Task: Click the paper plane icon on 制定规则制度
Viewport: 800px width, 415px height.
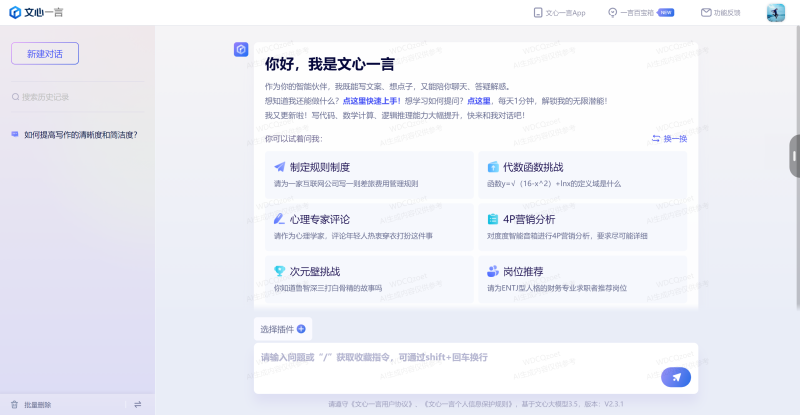Action: pos(280,167)
